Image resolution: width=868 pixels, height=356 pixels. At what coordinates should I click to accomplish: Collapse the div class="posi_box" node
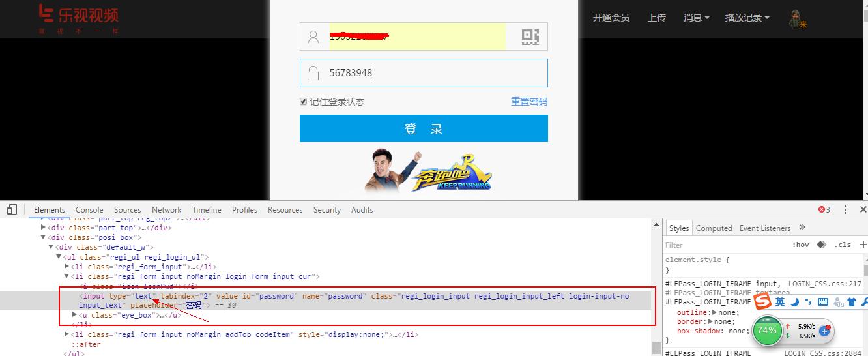44,237
